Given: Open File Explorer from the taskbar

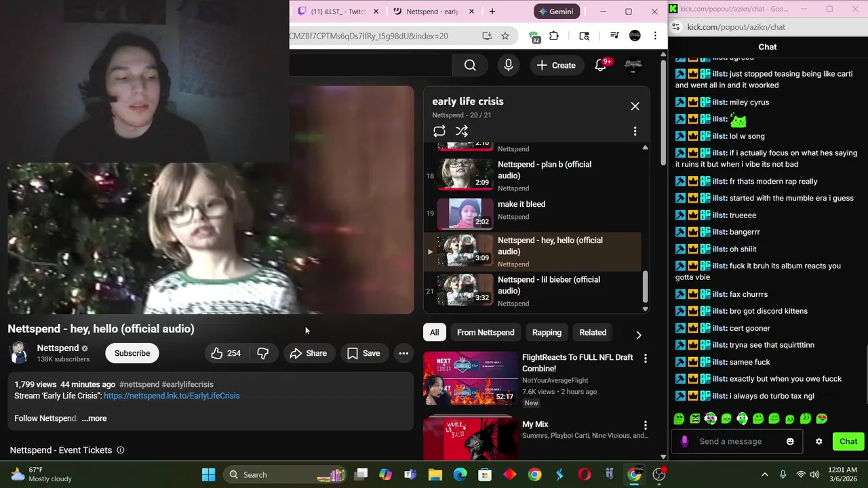Looking at the screenshot, I should (435, 474).
